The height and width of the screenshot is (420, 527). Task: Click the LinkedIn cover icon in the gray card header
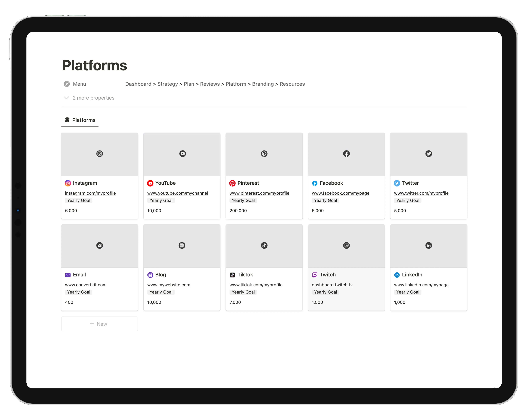click(x=429, y=245)
